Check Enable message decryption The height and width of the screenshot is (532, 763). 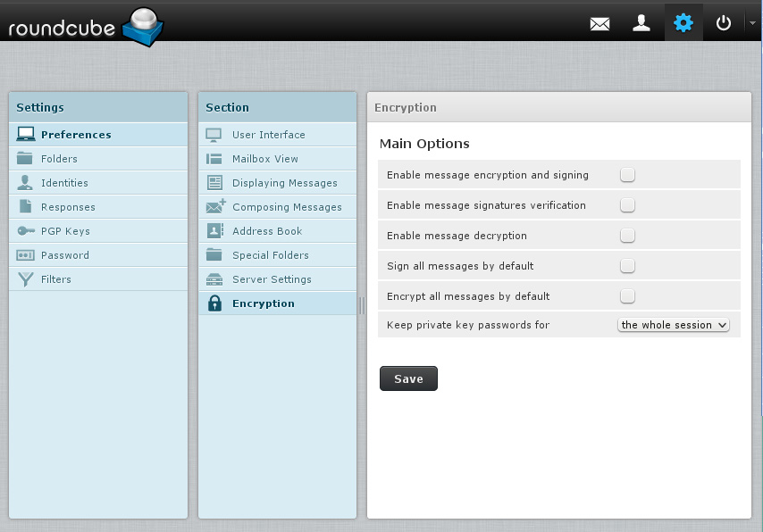click(x=627, y=236)
